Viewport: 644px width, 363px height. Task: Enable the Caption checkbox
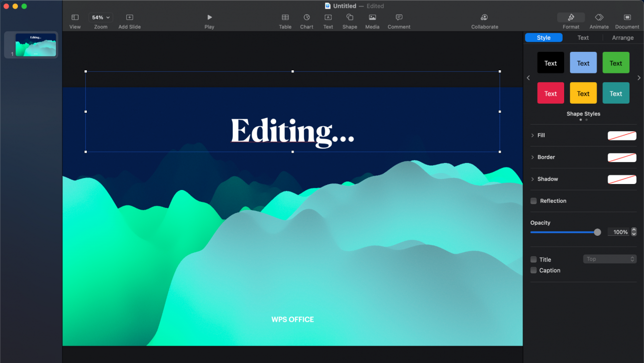tap(533, 270)
